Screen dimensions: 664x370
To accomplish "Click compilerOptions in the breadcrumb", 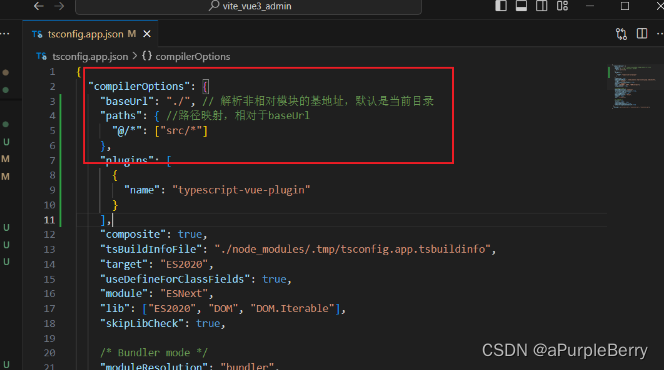I will point(193,57).
